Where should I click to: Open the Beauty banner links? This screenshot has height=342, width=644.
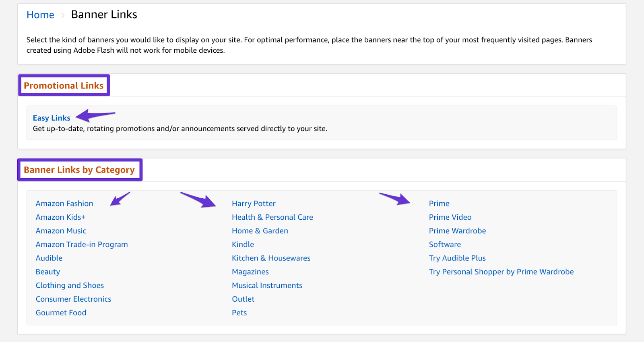(x=48, y=272)
